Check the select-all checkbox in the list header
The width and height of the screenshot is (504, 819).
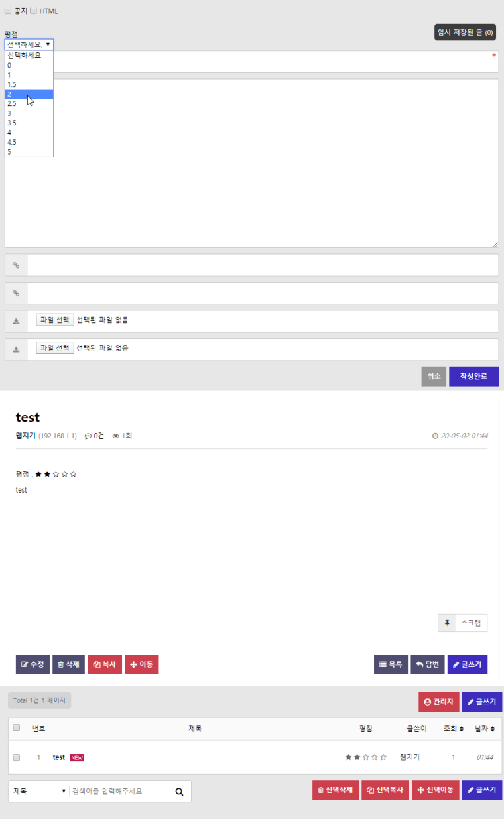16,727
